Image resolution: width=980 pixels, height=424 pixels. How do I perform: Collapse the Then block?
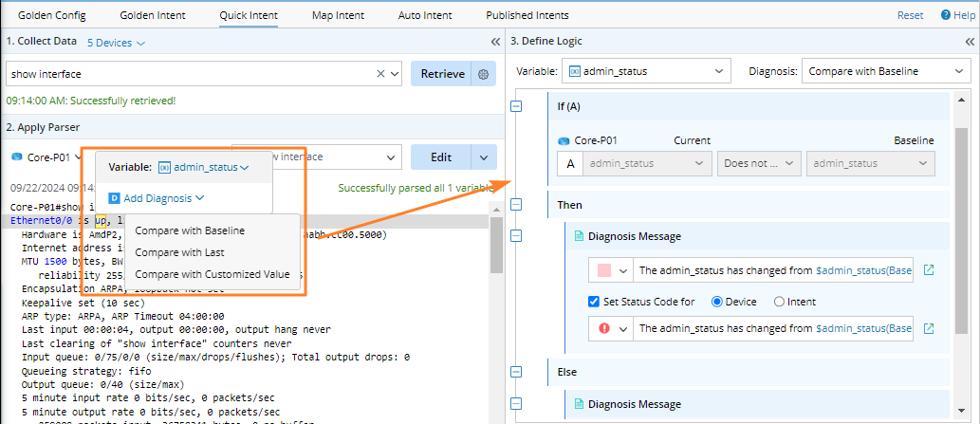[516, 205]
